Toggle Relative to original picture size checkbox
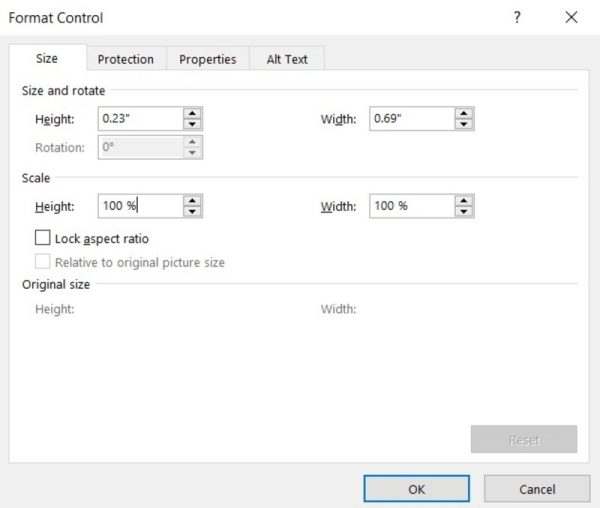This screenshot has width=600, height=508. coord(42,262)
